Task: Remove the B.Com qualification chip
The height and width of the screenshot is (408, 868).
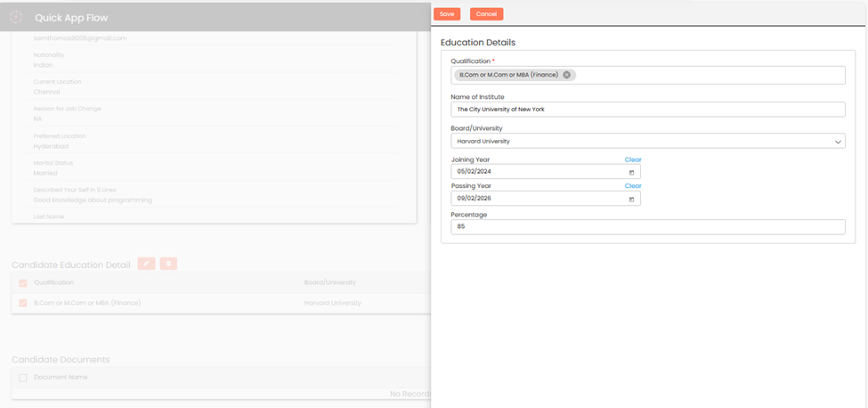Action: [566, 75]
